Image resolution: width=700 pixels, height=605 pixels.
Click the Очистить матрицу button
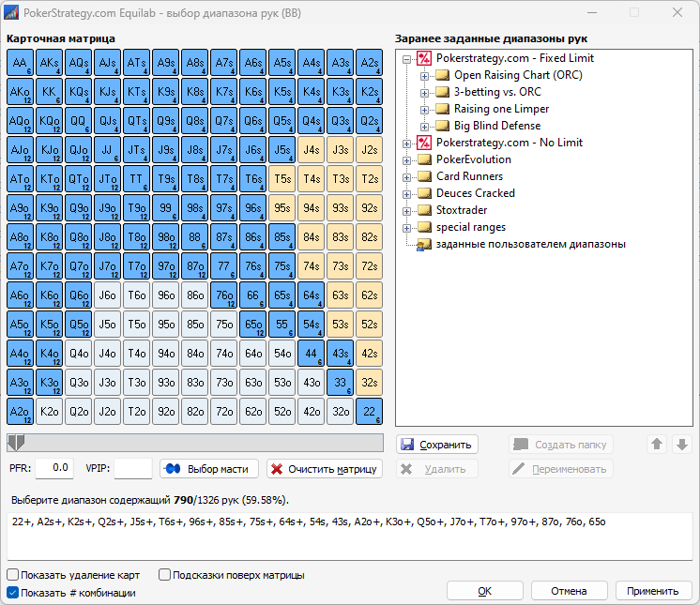[325, 469]
